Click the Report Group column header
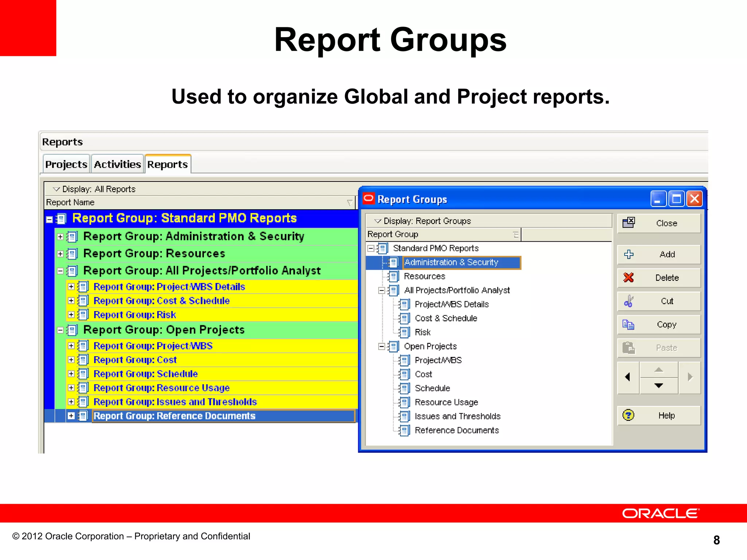This screenshot has width=747, height=560. point(443,234)
